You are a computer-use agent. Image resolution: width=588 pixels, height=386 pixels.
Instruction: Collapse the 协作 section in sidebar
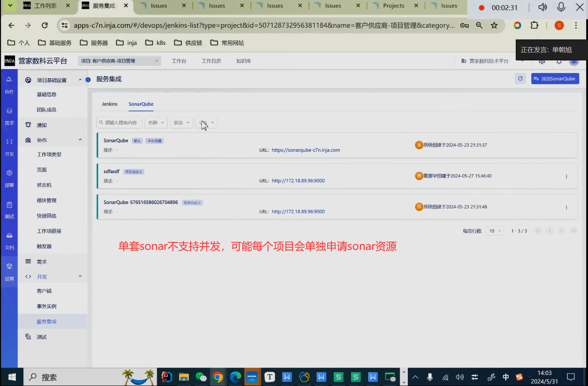coord(80,140)
